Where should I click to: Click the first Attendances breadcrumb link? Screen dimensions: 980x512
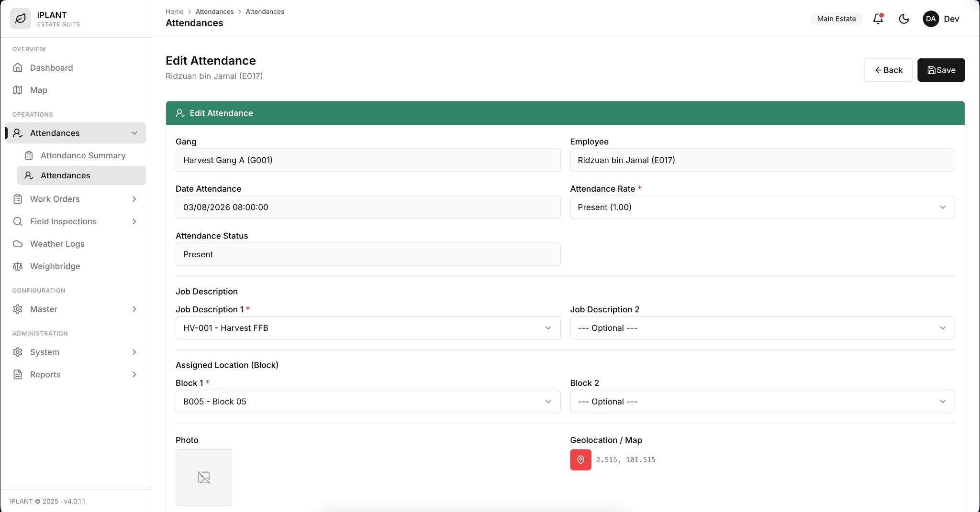[x=214, y=11]
